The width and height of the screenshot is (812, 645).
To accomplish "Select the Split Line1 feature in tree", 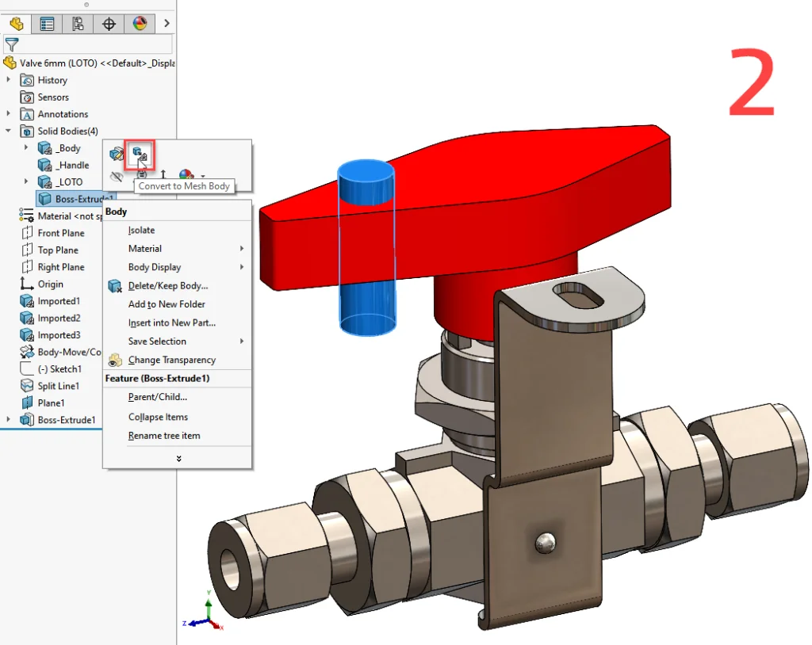I will 58,386.
